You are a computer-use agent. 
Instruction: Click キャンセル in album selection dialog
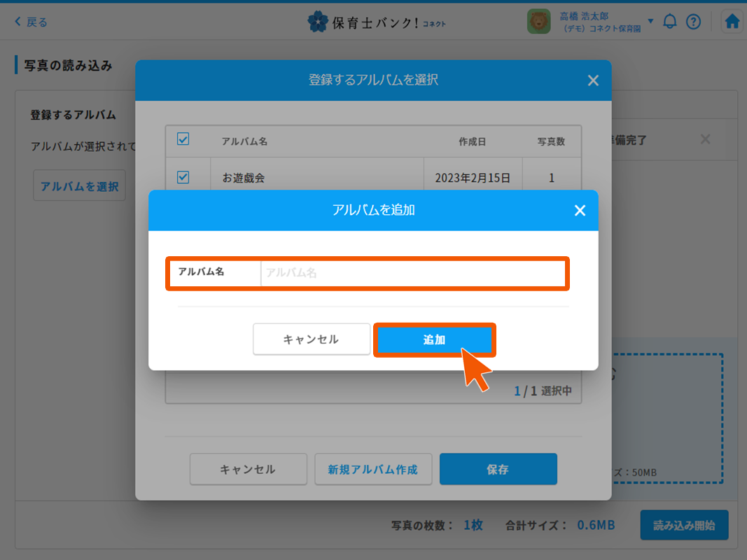coord(248,470)
